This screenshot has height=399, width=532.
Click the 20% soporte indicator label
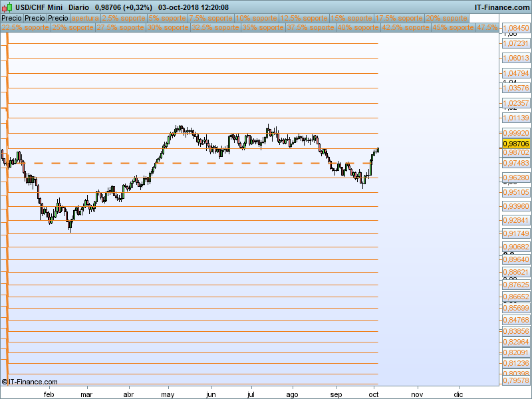click(444, 18)
